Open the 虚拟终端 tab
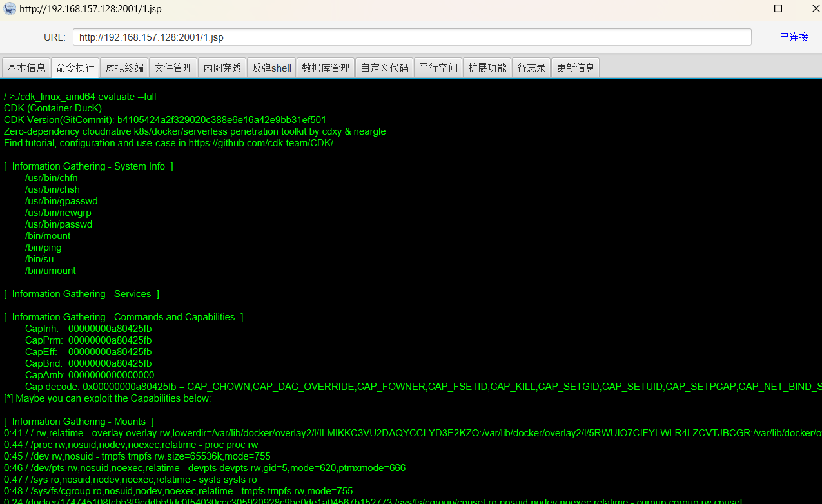822x504 pixels. tap(124, 68)
